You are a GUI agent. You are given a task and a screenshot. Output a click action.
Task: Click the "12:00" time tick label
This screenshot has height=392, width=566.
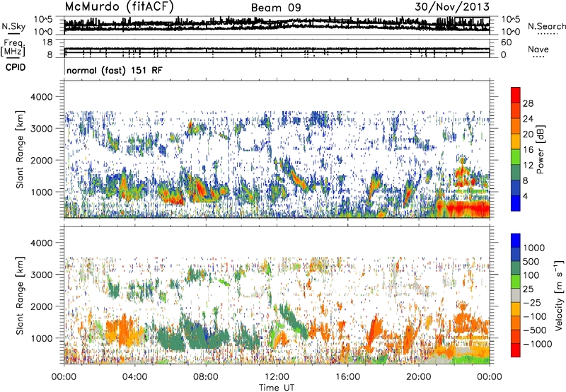click(277, 377)
